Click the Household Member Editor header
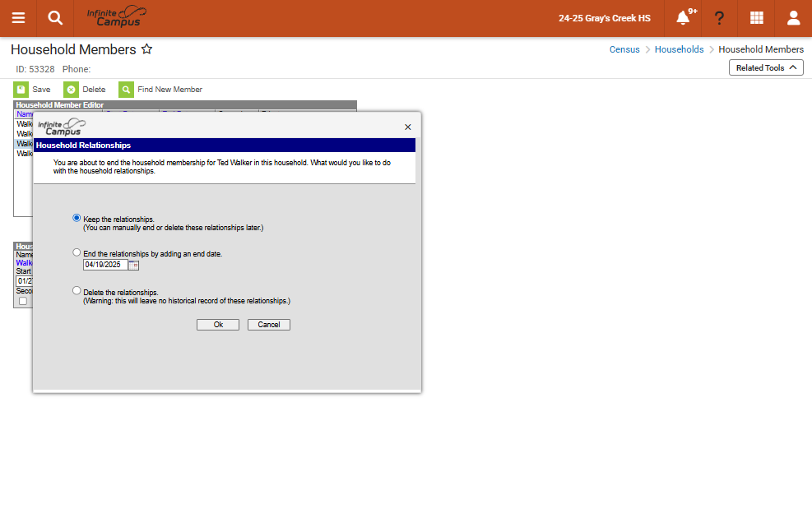The height and width of the screenshot is (527, 812). 185,105
